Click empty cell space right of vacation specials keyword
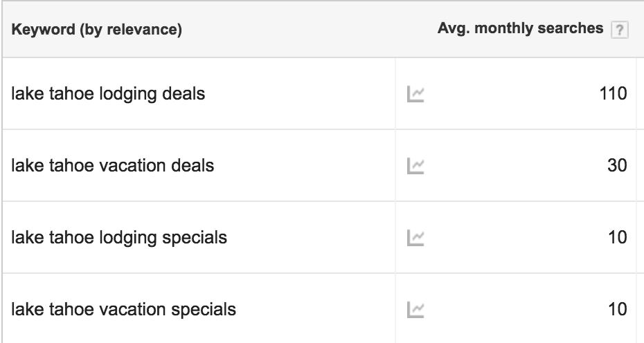Viewport: 644px width, 343px height. pos(316,309)
